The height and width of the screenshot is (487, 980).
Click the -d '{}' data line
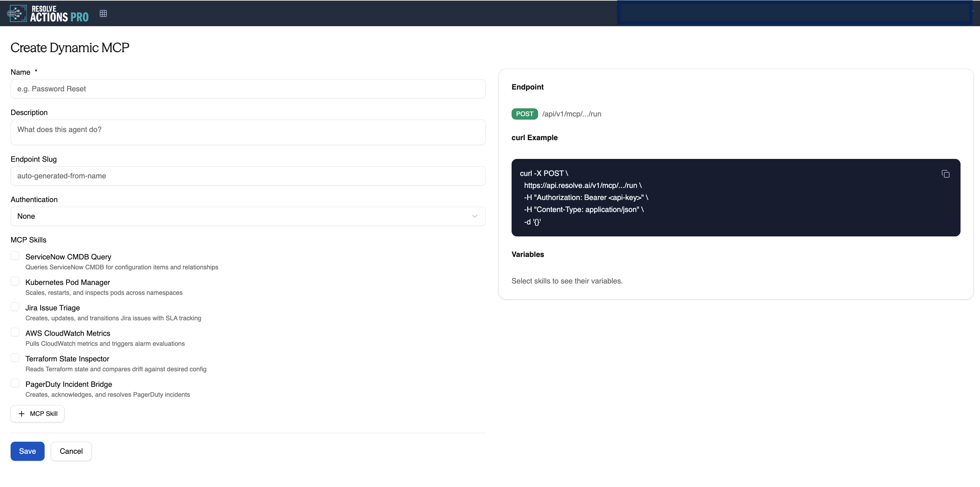tap(532, 222)
